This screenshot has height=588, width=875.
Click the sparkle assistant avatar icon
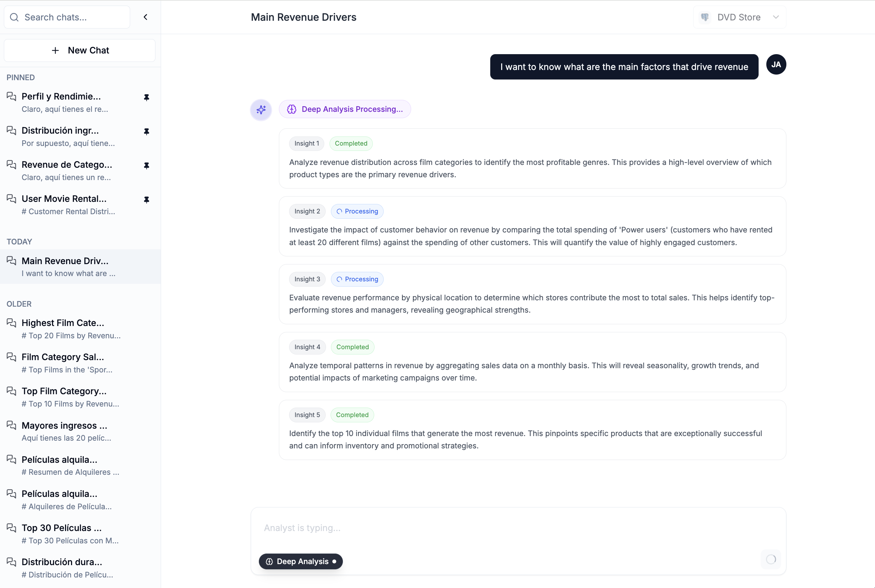tap(261, 109)
